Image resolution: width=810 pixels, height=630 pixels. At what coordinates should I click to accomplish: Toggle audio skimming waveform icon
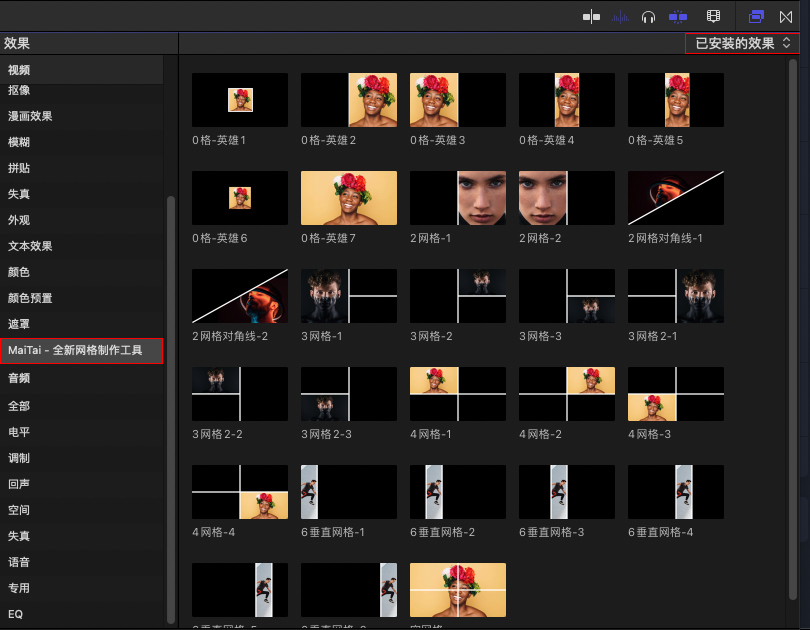coord(620,18)
